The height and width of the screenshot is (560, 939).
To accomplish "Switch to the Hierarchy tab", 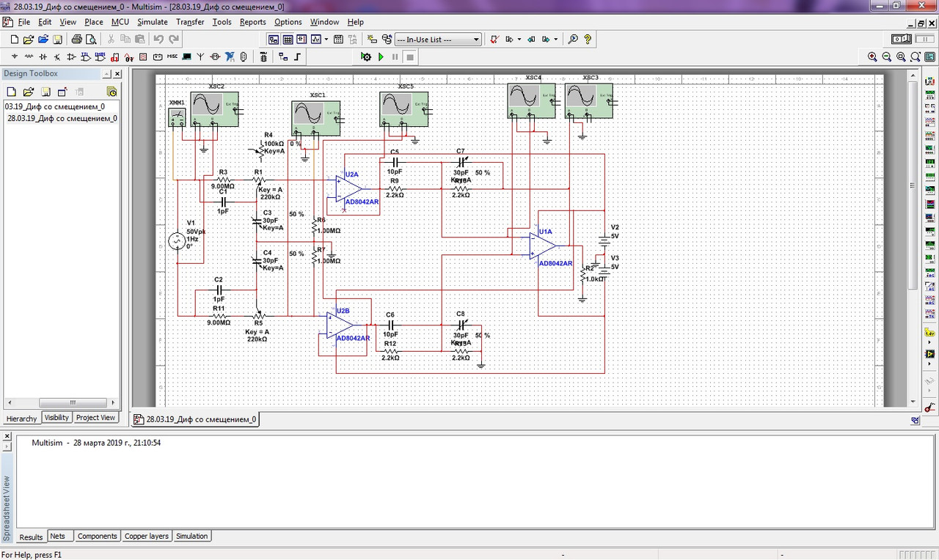I will [x=21, y=419].
